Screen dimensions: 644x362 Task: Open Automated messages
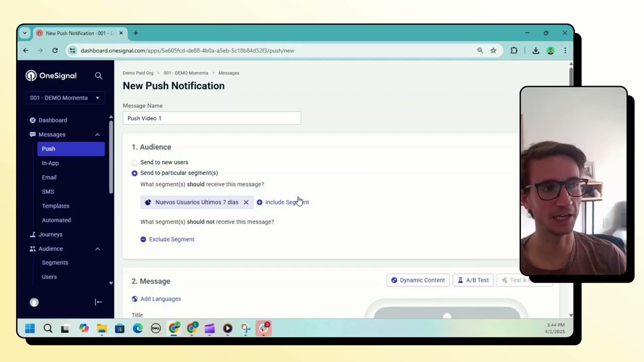56,220
